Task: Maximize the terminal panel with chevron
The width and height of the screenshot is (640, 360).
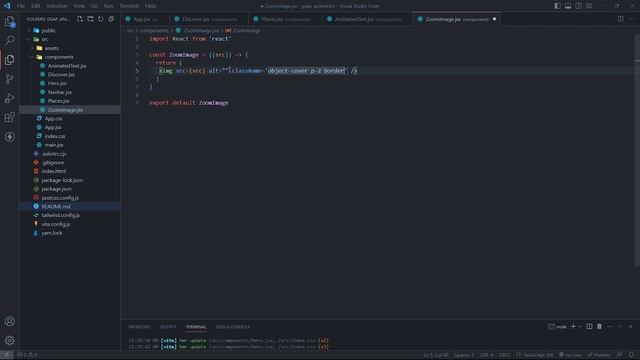Action: click(x=620, y=327)
